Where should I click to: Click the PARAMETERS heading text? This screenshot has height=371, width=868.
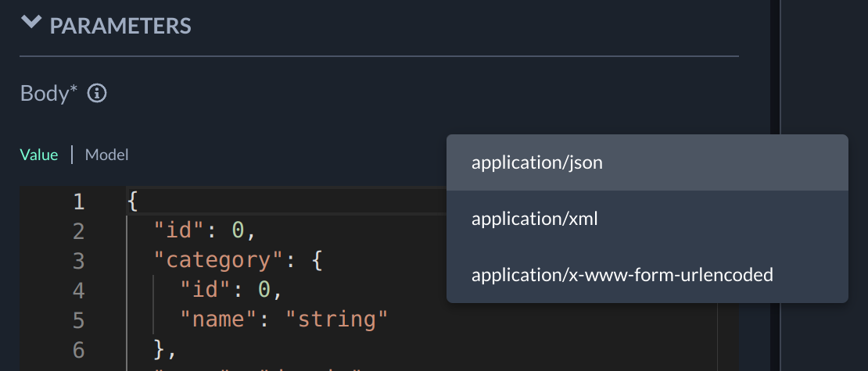point(120,25)
